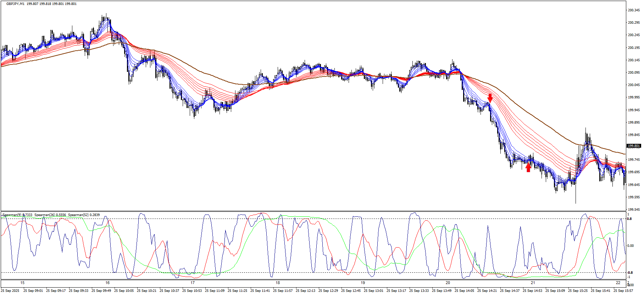Click the 25 Sep 10:05 time label
Screen dimensions: 644x300
click(x=124, y=291)
